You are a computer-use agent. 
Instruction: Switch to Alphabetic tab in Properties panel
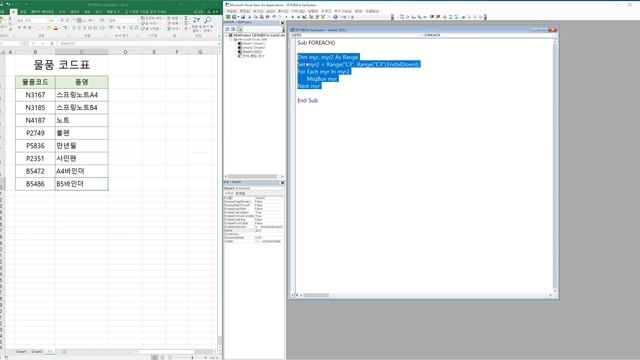point(229,193)
